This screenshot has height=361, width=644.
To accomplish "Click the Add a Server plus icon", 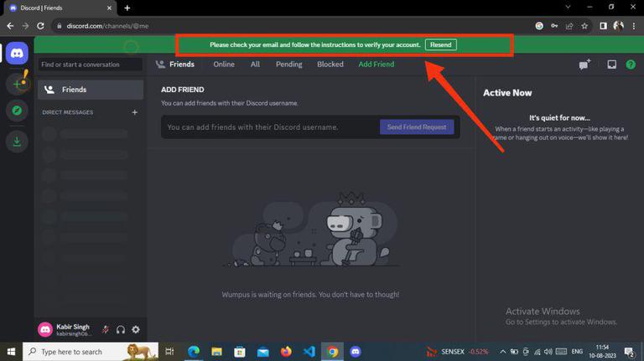I will 17,84.
